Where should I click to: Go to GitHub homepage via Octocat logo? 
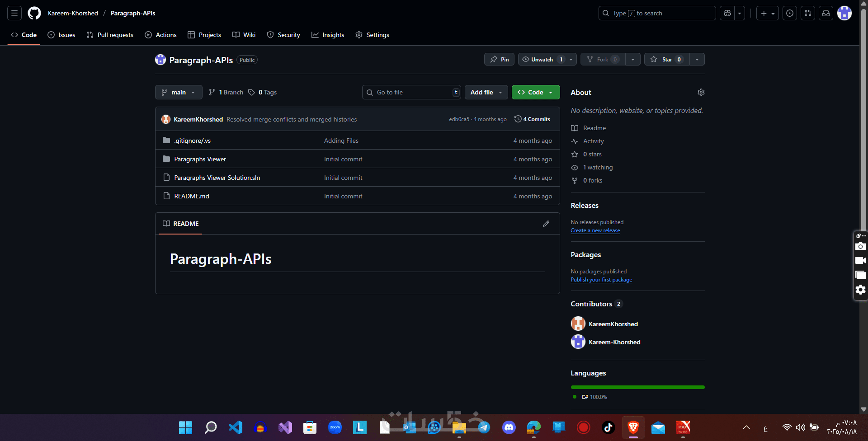[x=34, y=13]
